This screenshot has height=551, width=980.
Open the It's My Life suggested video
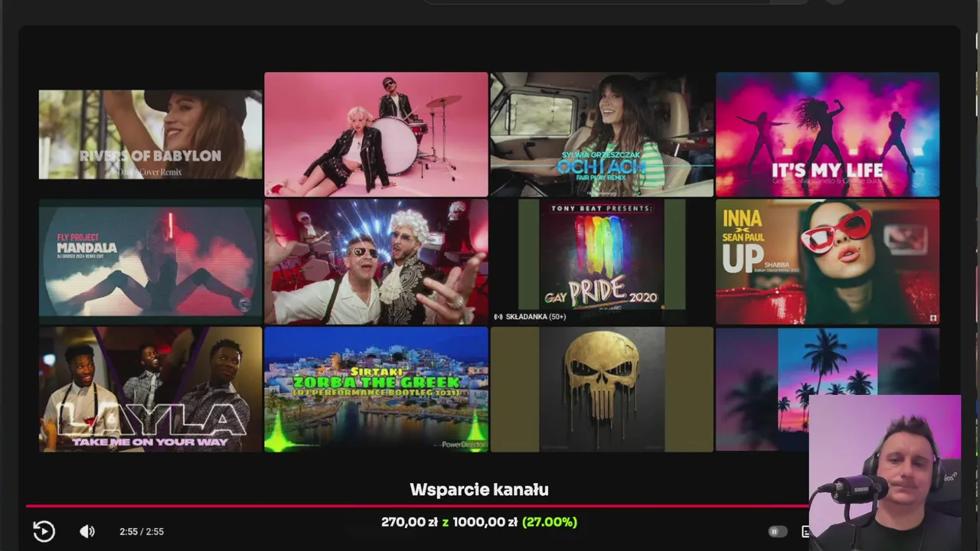828,135
